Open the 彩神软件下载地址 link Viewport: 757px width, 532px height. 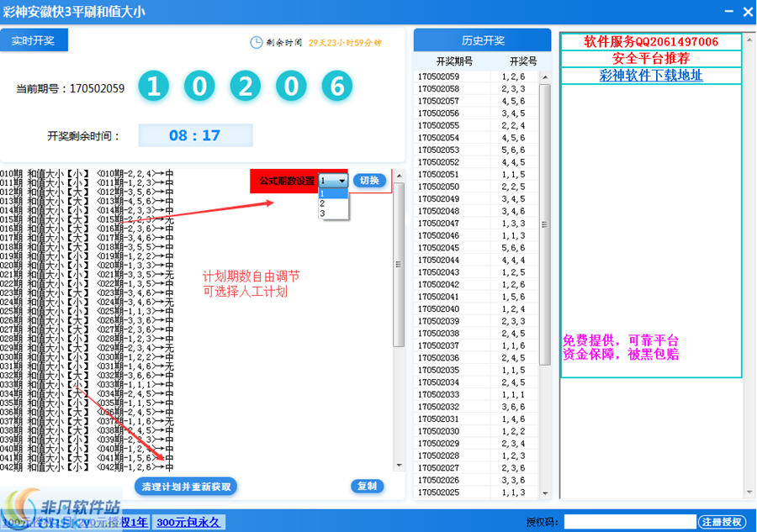point(651,76)
